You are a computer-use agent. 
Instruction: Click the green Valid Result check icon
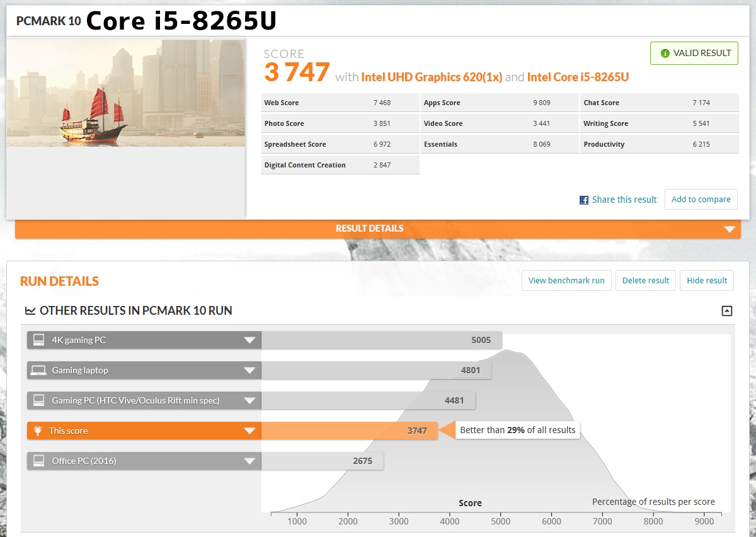click(665, 54)
